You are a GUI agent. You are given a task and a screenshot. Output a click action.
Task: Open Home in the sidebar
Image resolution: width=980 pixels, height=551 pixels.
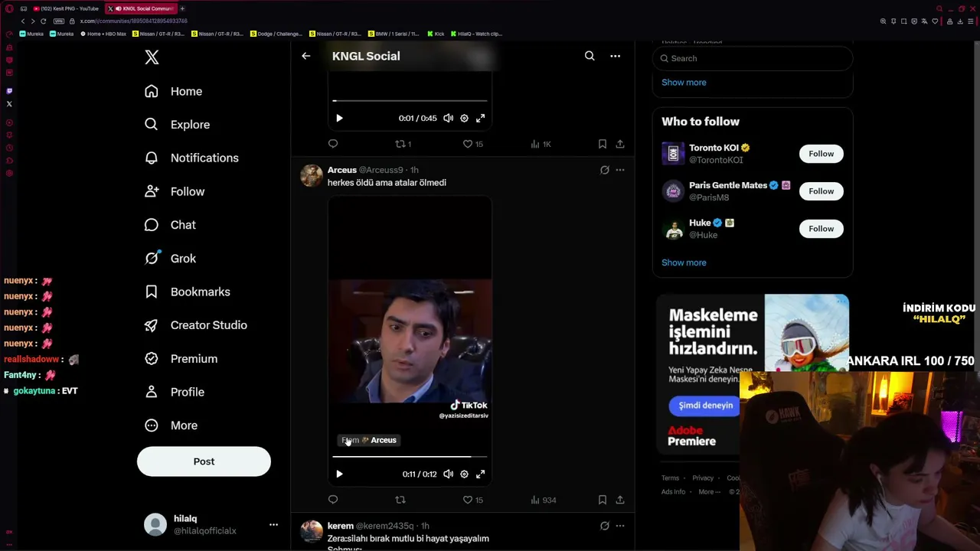point(173,91)
